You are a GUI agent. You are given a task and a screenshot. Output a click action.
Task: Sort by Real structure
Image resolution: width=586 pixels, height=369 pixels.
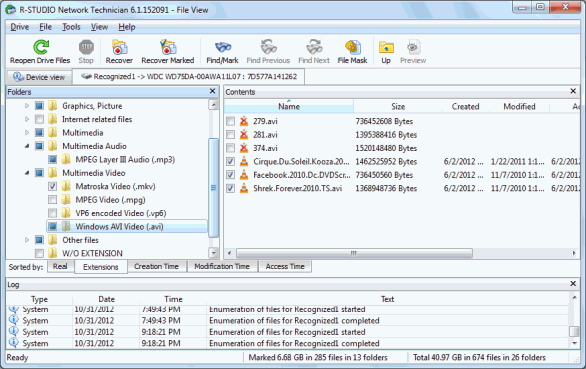point(60,267)
